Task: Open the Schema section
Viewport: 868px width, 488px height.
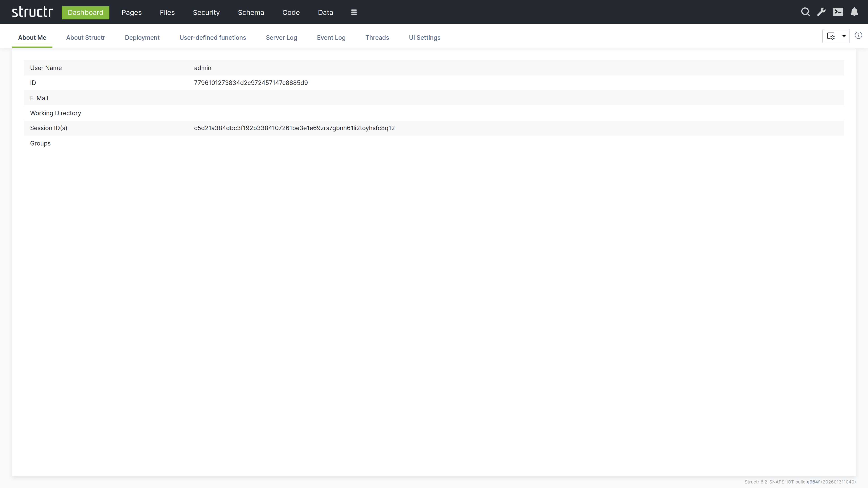Action: point(251,12)
